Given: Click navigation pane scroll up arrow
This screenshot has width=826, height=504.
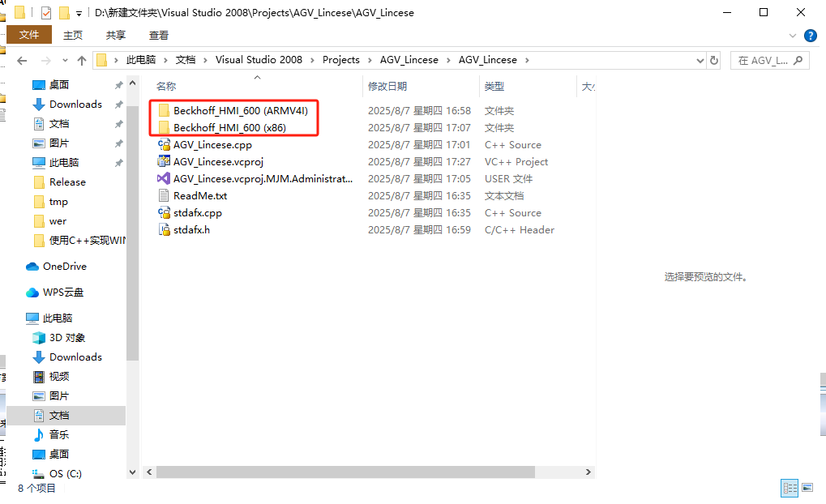Looking at the screenshot, I should 133,83.
